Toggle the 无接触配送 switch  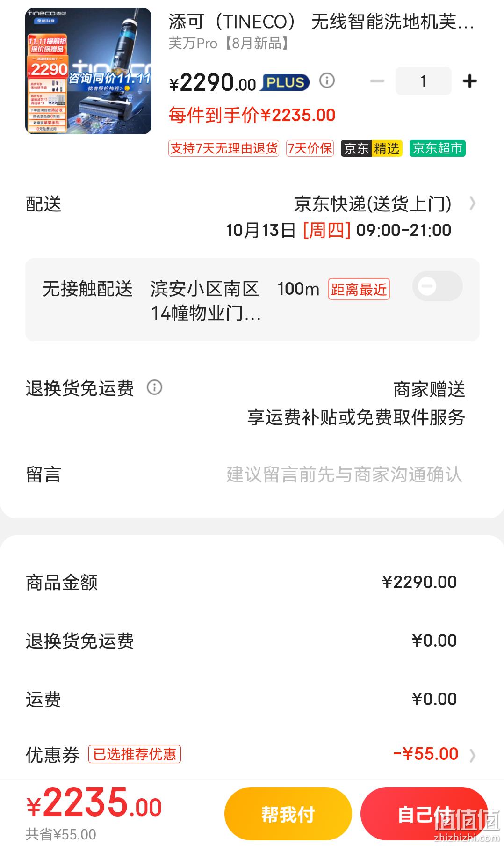437,286
